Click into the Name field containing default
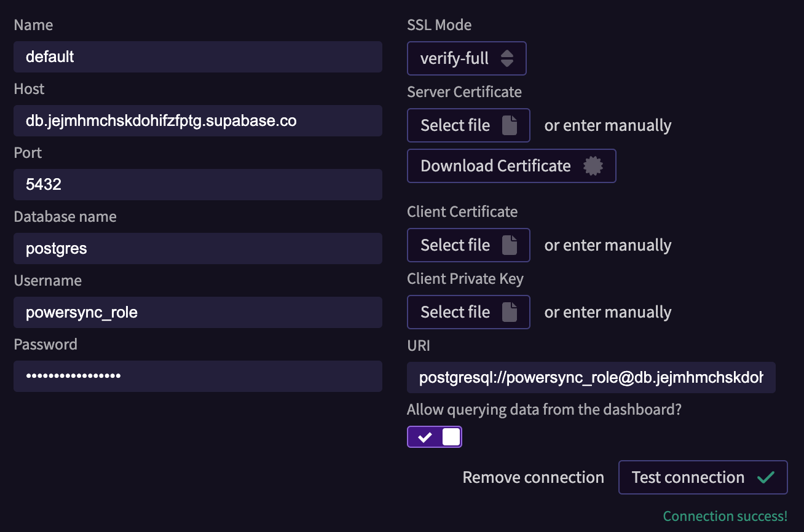This screenshot has height=532, width=804. coord(198,57)
